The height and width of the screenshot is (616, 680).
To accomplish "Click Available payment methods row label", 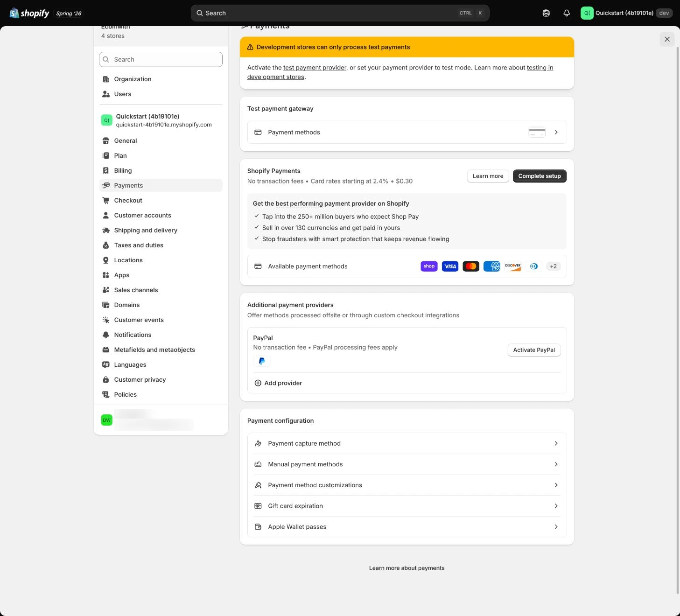I will coord(308,266).
